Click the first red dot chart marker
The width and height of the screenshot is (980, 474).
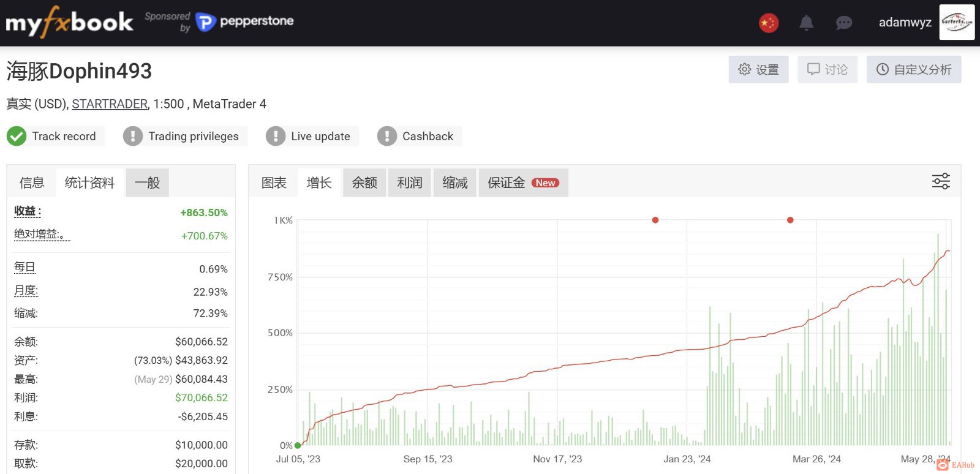[655, 220]
